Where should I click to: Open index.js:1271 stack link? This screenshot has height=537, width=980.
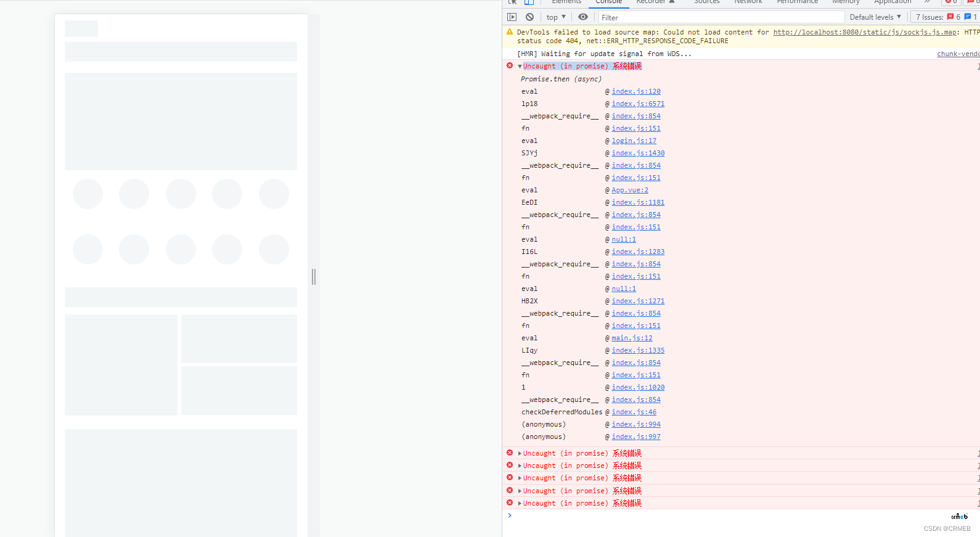point(638,301)
